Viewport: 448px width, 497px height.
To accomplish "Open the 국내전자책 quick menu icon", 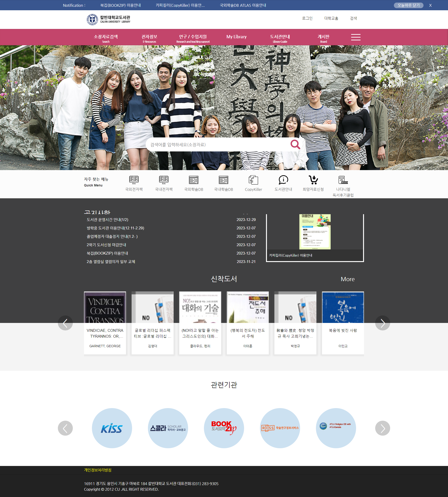I will (x=164, y=180).
